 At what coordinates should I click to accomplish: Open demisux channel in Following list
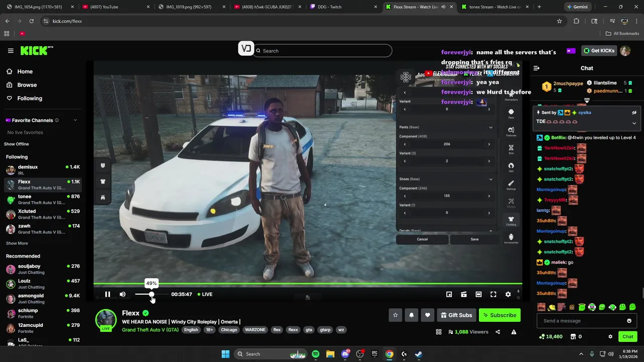point(43,170)
